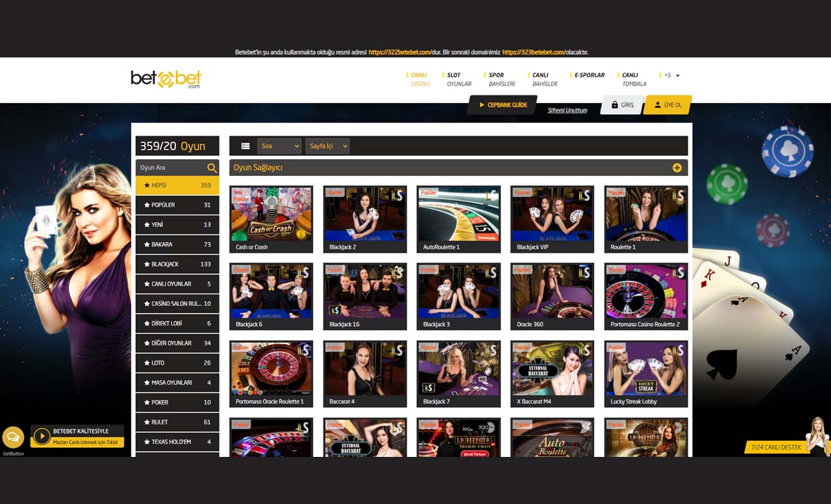Open the Blackjack 3 game
Viewport: 831px width, 504px height.
point(458,296)
